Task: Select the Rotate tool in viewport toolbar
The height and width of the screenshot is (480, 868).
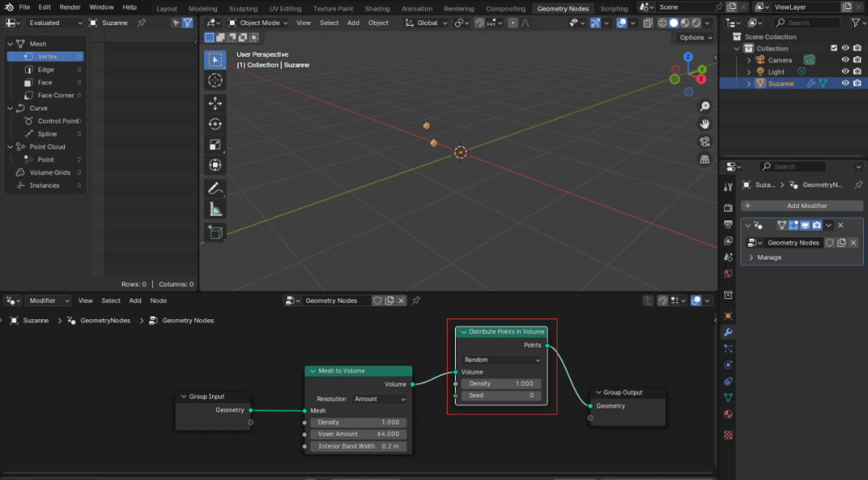Action: pyautogui.click(x=215, y=124)
